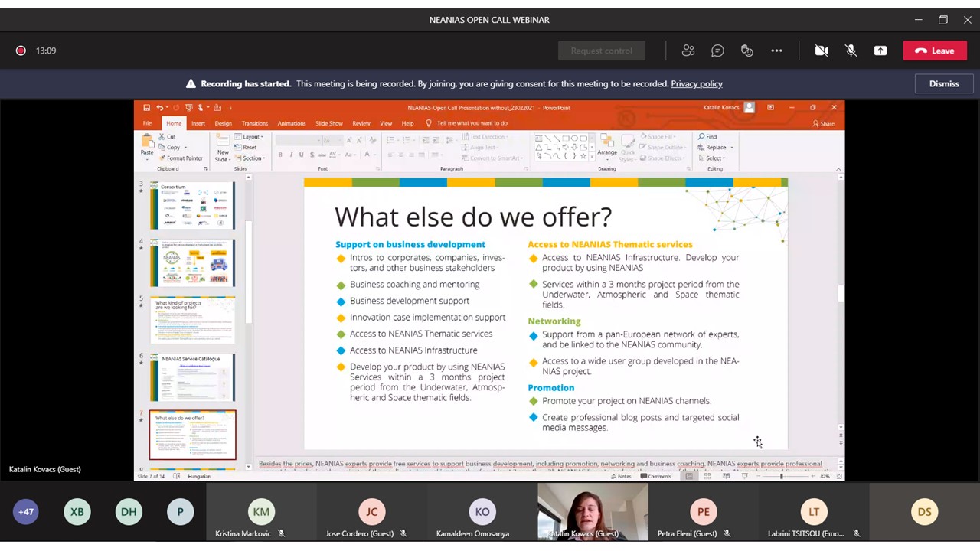Dismiss the recording notification
980x551 pixels.
click(944, 84)
